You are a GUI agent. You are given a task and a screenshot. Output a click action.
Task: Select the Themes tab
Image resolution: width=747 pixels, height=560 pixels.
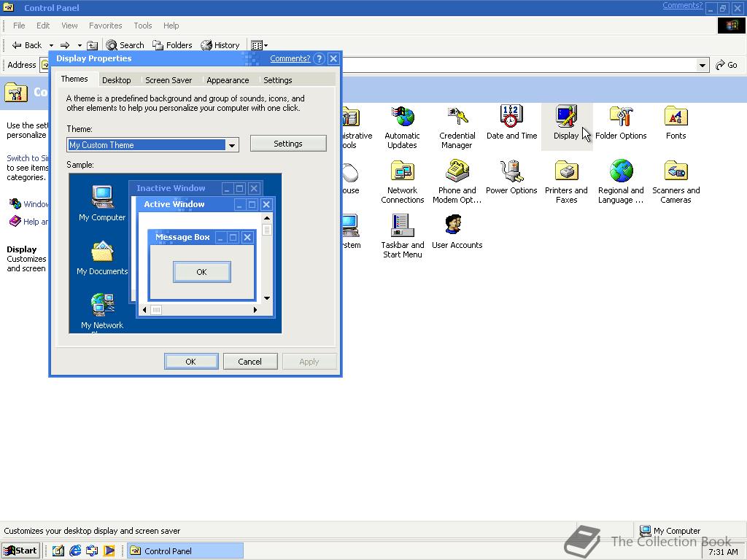point(74,79)
